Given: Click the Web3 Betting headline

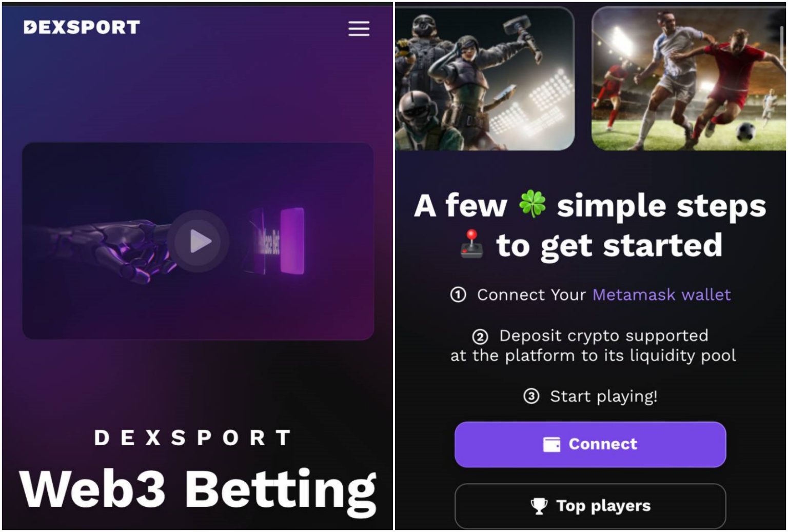Looking at the screenshot, I should tap(198, 490).
